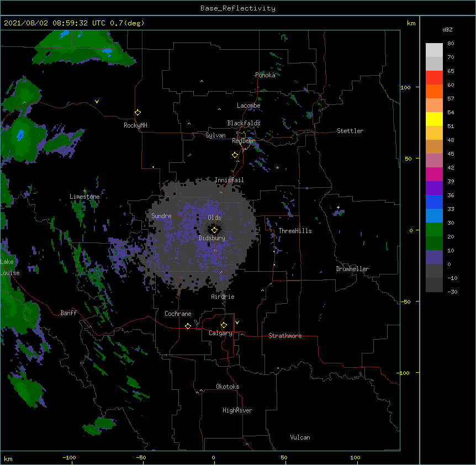Click the 0.7(deg) elevation angle text

pos(127,23)
